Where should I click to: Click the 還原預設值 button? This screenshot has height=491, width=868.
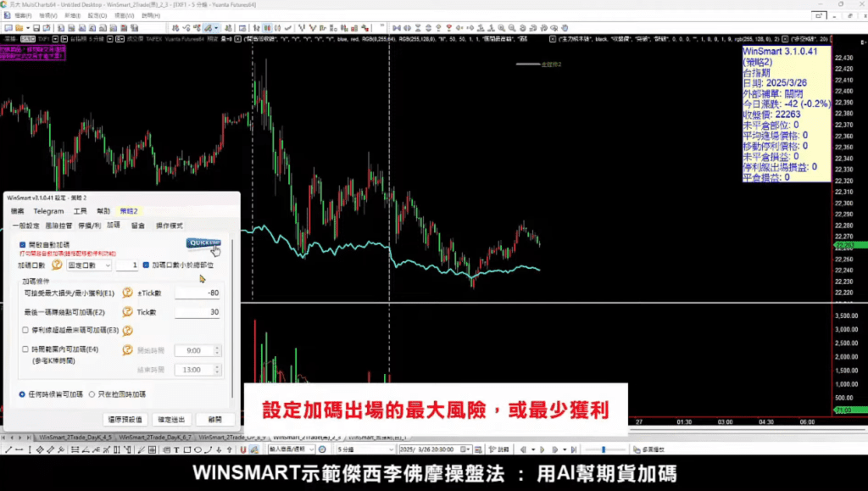[x=125, y=419]
